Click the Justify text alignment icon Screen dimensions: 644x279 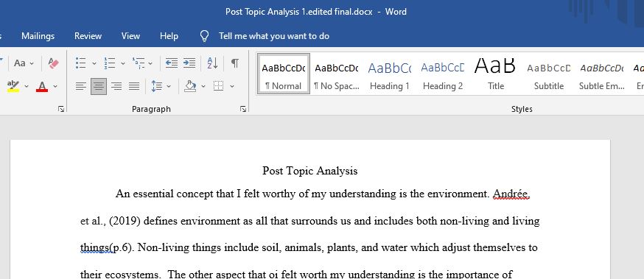click(x=134, y=86)
